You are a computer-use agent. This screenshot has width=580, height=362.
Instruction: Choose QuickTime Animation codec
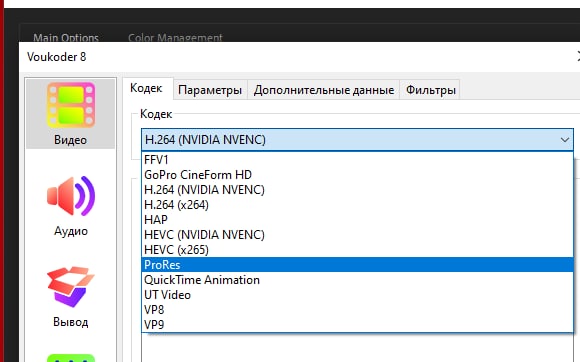click(357, 280)
